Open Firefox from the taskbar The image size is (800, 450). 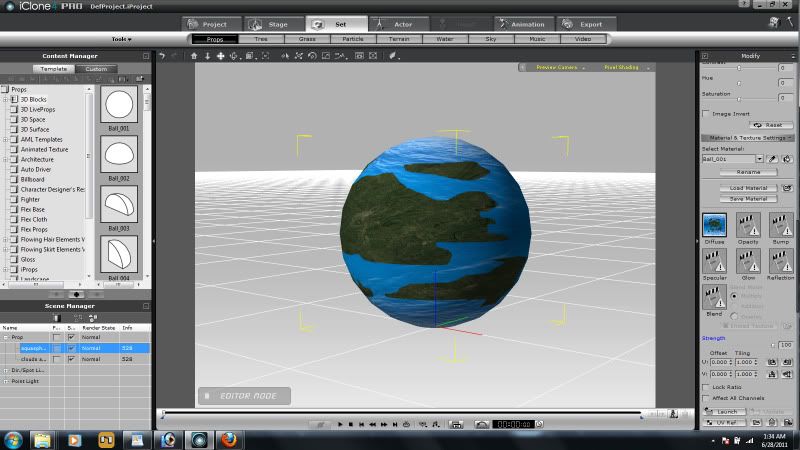pos(228,439)
